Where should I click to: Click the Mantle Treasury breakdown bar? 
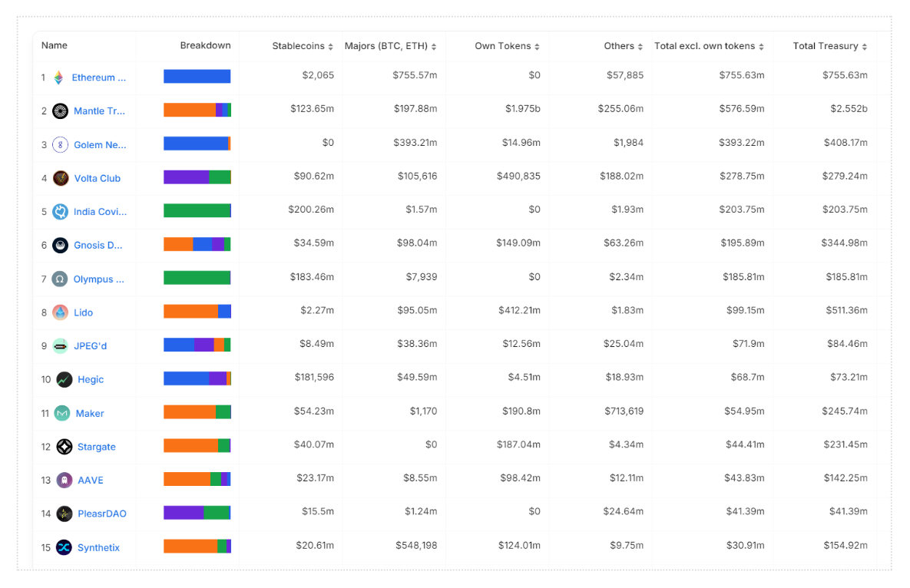click(x=197, y=110)
